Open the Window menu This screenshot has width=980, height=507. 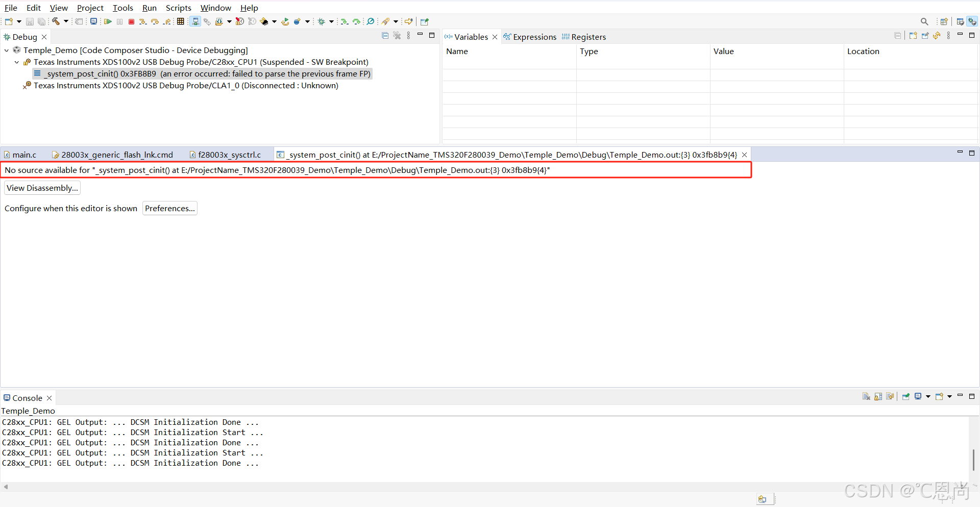tap(215, 8)
